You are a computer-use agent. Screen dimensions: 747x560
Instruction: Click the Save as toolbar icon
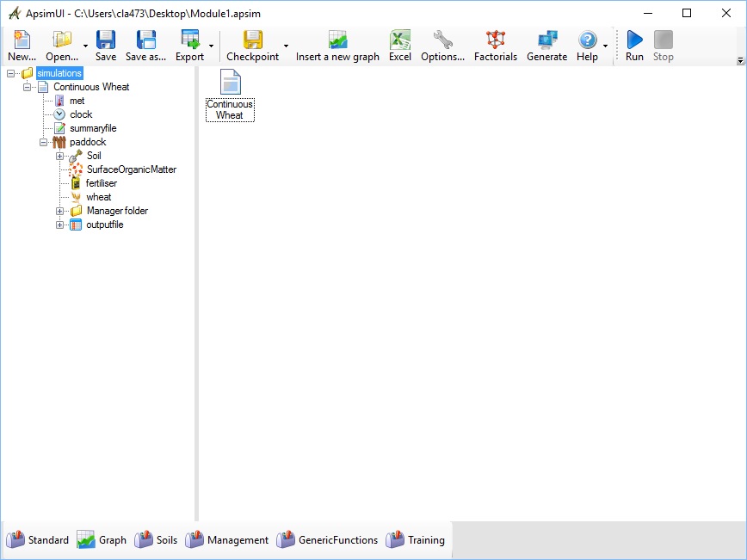pyautogui.click(x=145, y=40)
